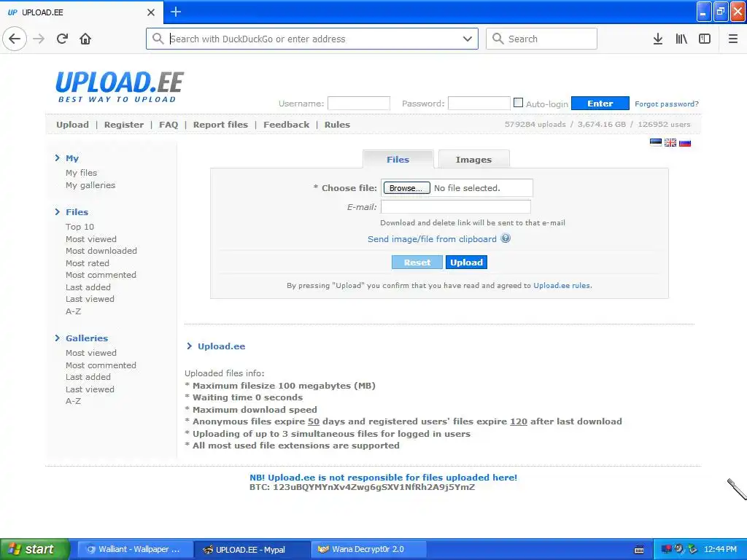Viewport: 747px width, 560px height.
Task: Click the Windows start button
Action: tap(34, 549)
